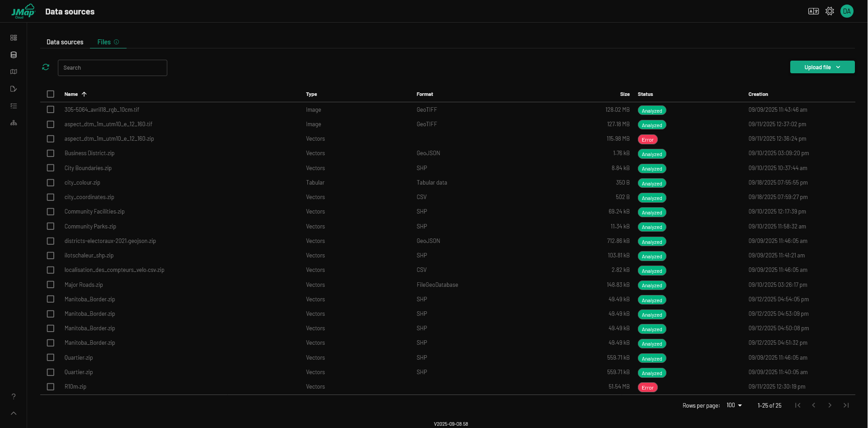
Task: Click the DA user avatar button
Action: click(x=847, y=11)
